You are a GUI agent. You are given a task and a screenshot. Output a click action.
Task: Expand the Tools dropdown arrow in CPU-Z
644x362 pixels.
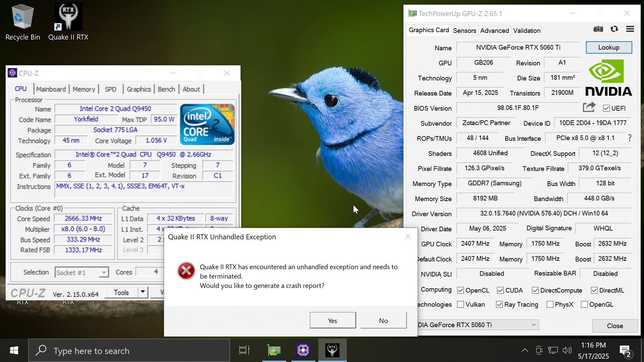[x=143, y=292]
